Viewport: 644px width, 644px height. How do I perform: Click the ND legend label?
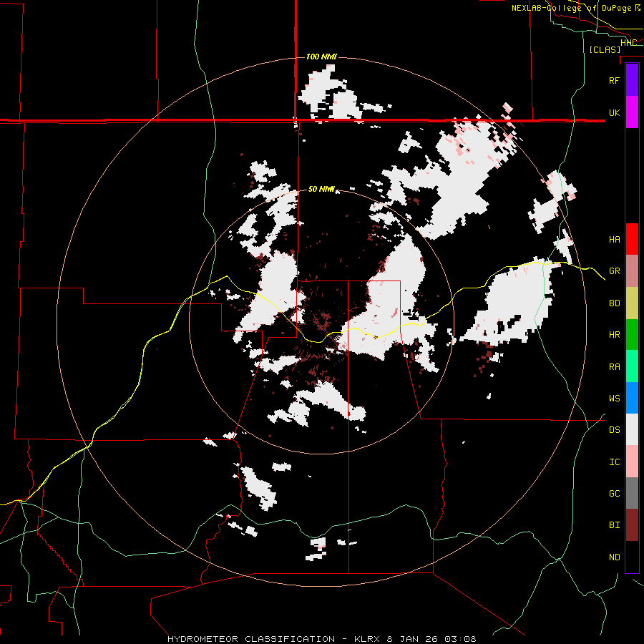(614, 557)
